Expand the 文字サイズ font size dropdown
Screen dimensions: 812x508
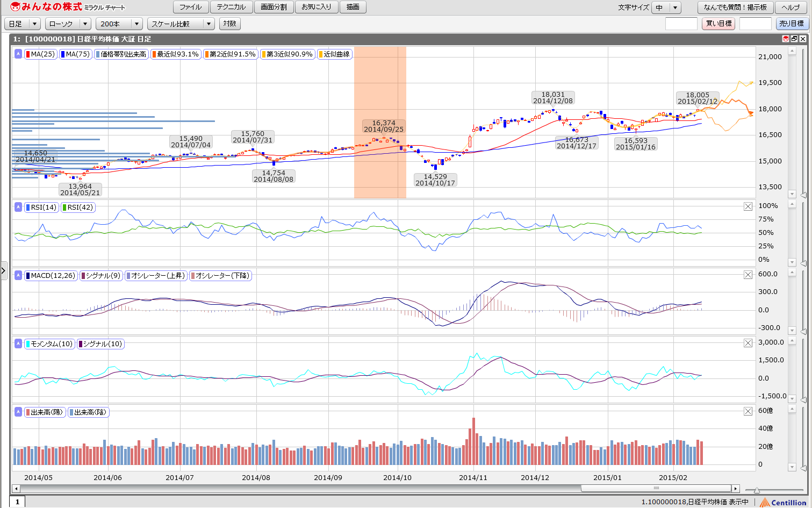666,8
